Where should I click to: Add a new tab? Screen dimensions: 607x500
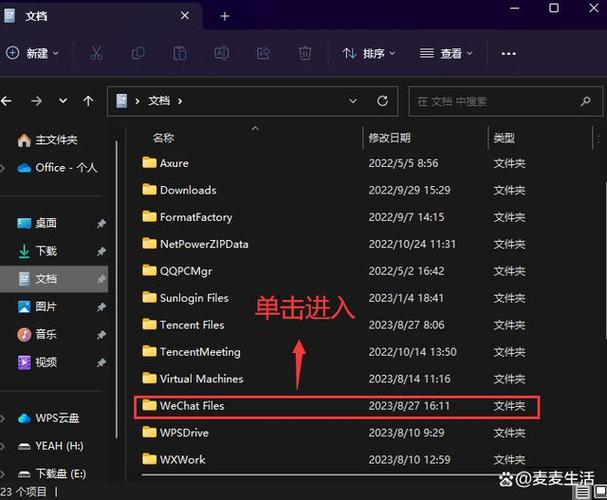[x=225, y=16]
